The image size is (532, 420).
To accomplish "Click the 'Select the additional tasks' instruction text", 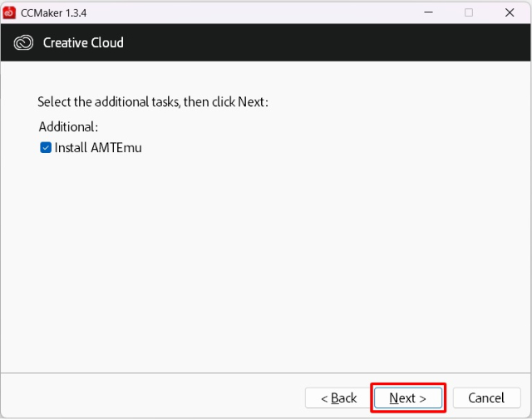I will tap(153, 101).
